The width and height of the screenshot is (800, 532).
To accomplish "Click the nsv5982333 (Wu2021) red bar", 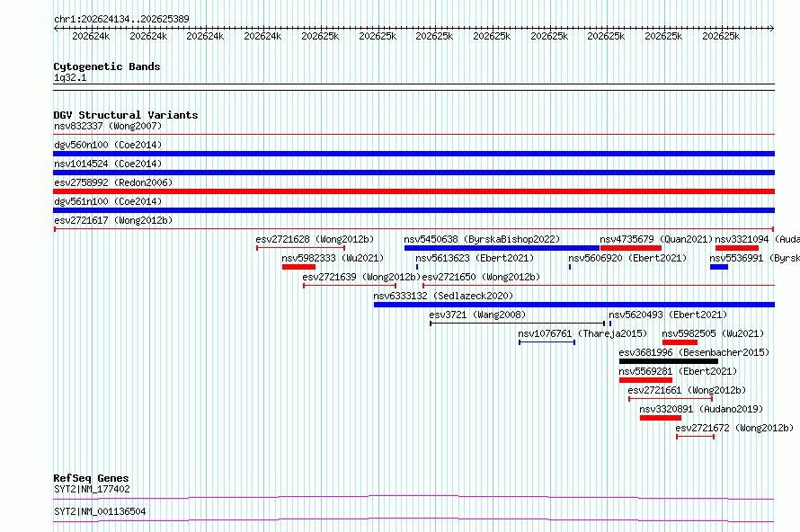I will coord(298,267).
